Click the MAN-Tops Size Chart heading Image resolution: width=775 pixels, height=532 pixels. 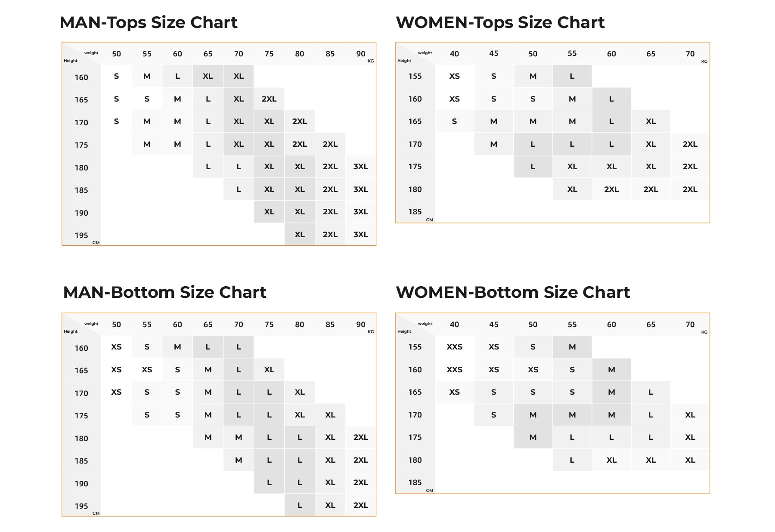(x=149, y=22)
